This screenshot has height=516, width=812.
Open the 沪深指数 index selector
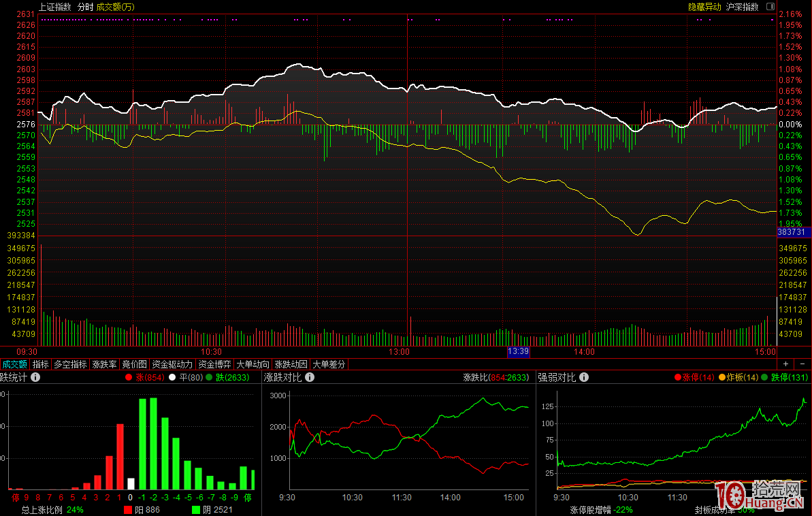coord(742,7)
